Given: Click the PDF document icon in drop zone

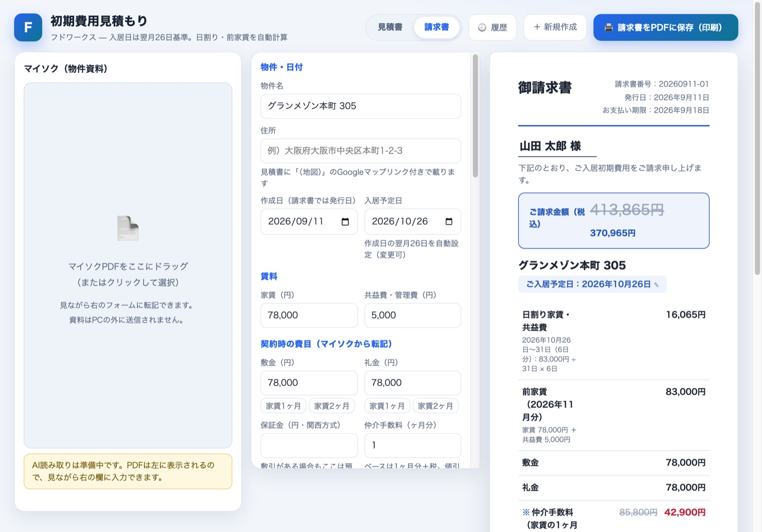Looking at the screenshot, I should click(x=128, y=228).
